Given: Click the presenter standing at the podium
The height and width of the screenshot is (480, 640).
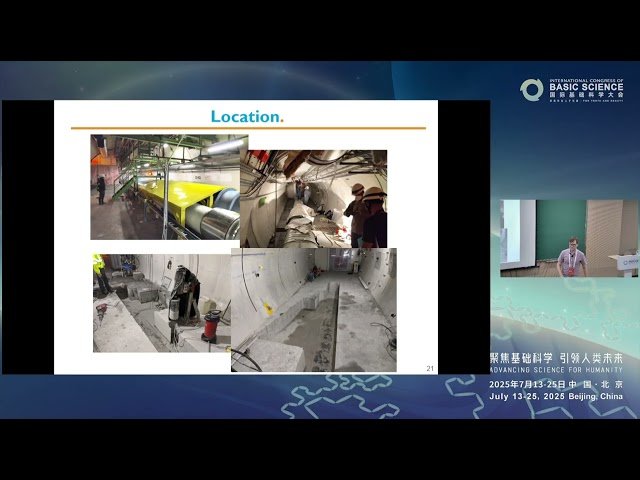Looking at the screenshot, I should pyautogui.click(x=571, y=257).
